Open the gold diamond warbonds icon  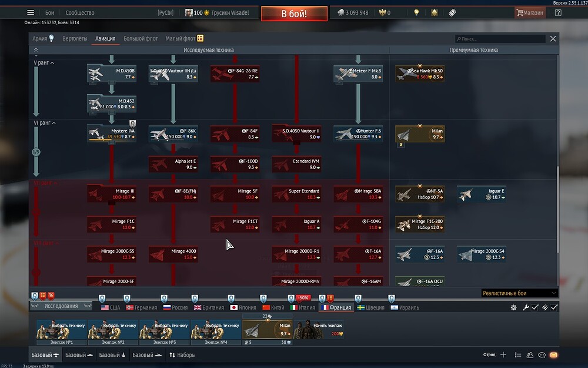(x=435, y=13)
